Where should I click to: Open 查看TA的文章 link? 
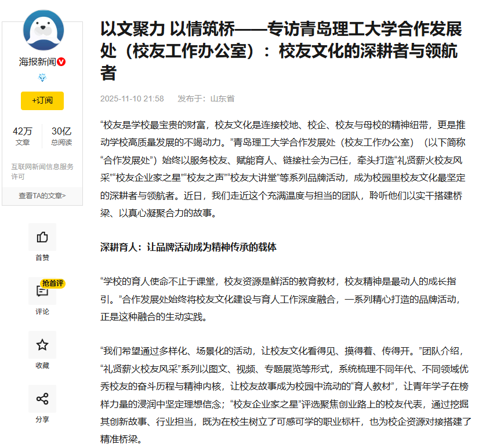(42, 196)
